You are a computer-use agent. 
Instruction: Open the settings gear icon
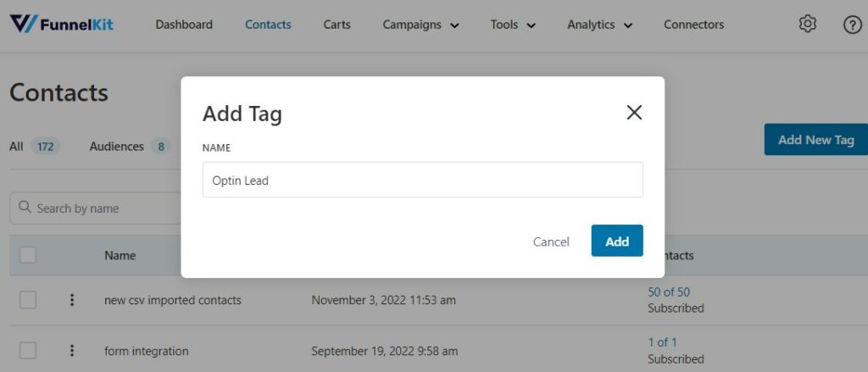[808, 25]
